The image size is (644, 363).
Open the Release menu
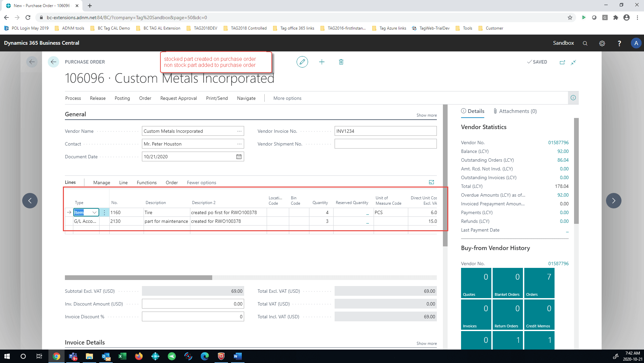click(x=98, y=98)
